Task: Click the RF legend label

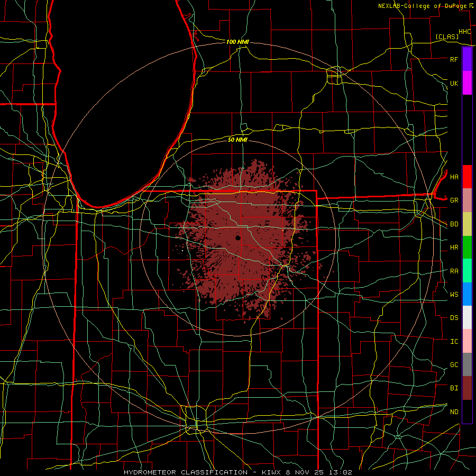Action: (x=454, y=59)
